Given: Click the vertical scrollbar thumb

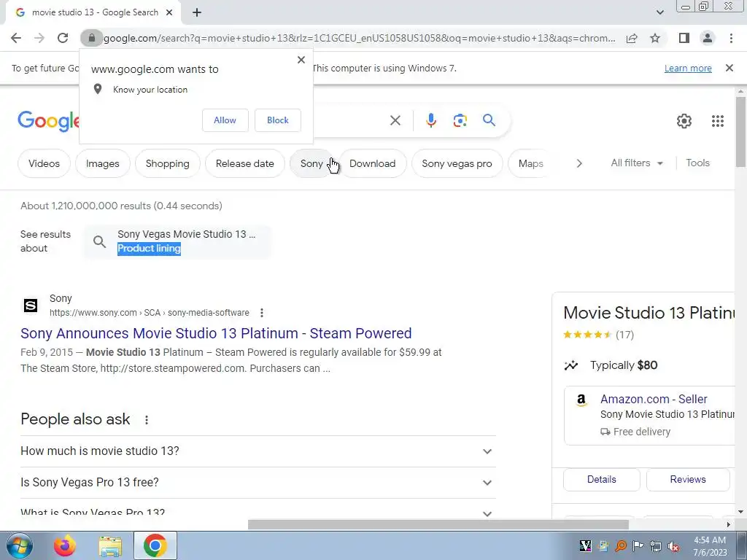Looking at the screenshot, I should click(740, 132).
